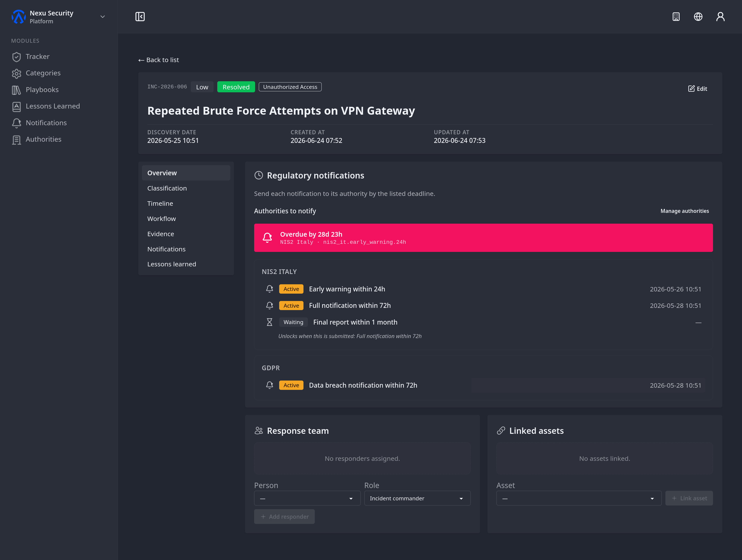The width and height of the screenshot is (742, 560).
Task: Click the Resolved status badge
Action: (x=236, y=87)
